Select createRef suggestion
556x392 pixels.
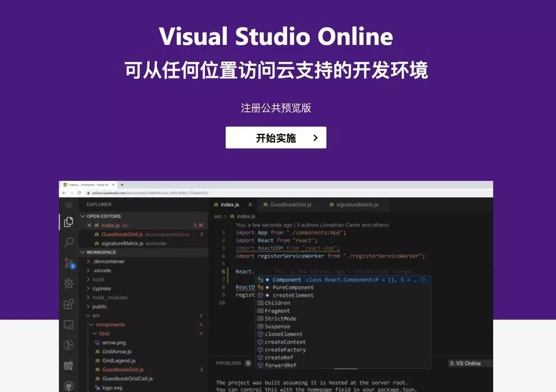click(343, 358)
